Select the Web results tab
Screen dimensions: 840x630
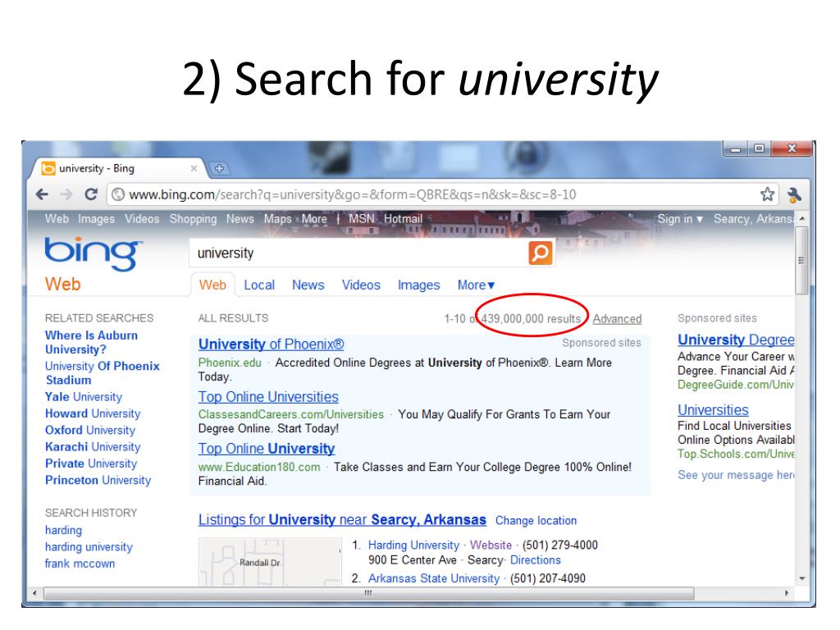212,285
